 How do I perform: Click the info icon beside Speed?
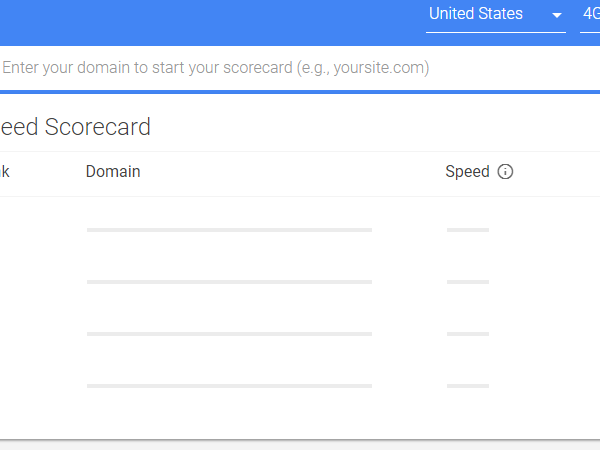pos(505,172)
